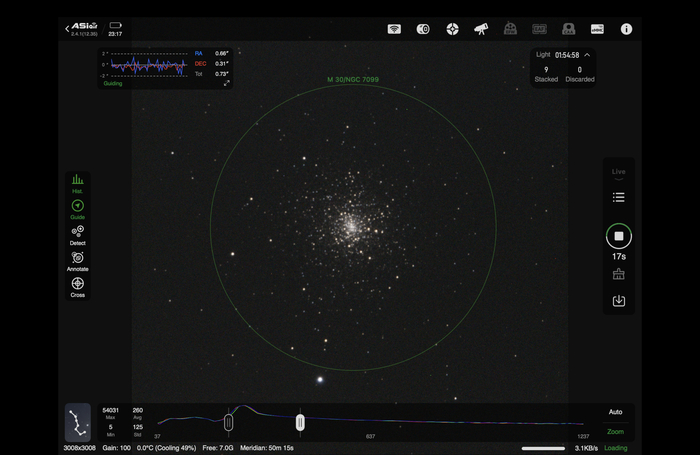Open the shooting list menu icon
Screen dimensions: 700x455
click(x=618, y=198)
